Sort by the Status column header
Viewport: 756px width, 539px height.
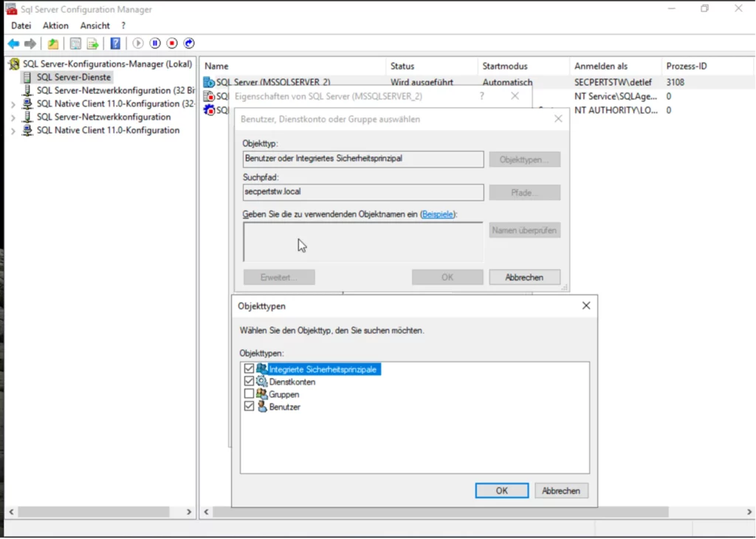tap(431, 66)
